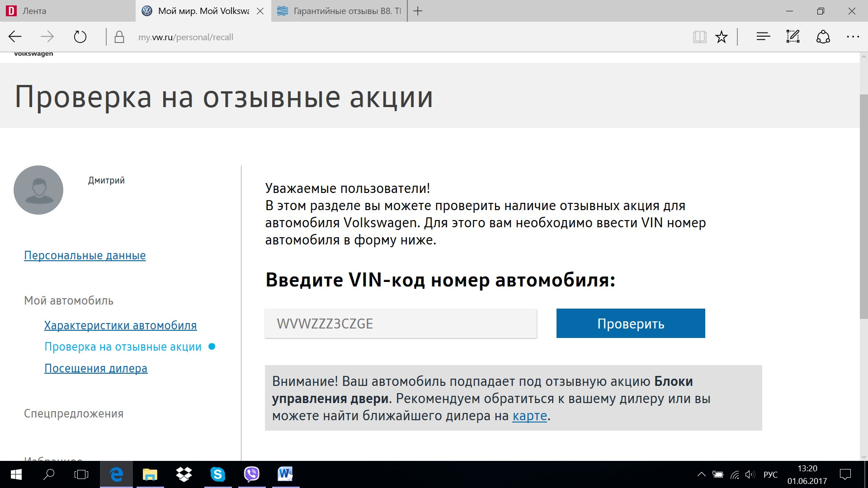Click the browser Back arrow

15,37
